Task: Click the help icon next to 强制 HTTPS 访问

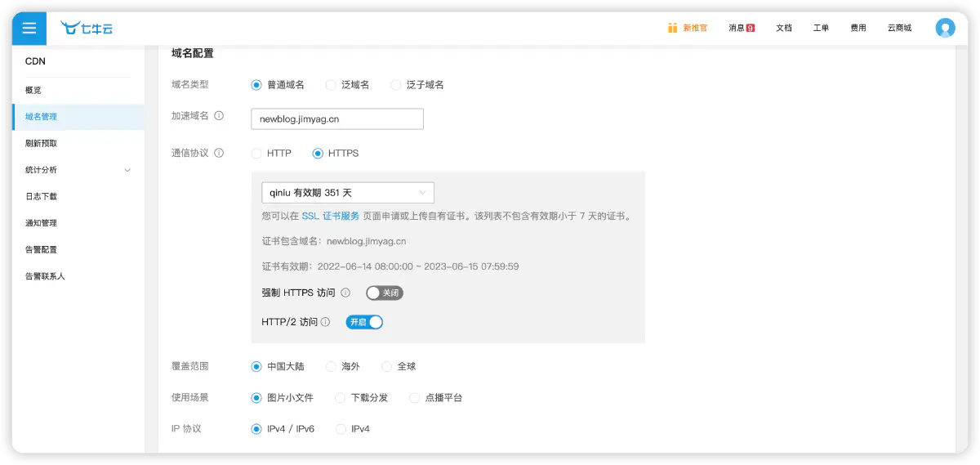Action: tap(345, 293)
